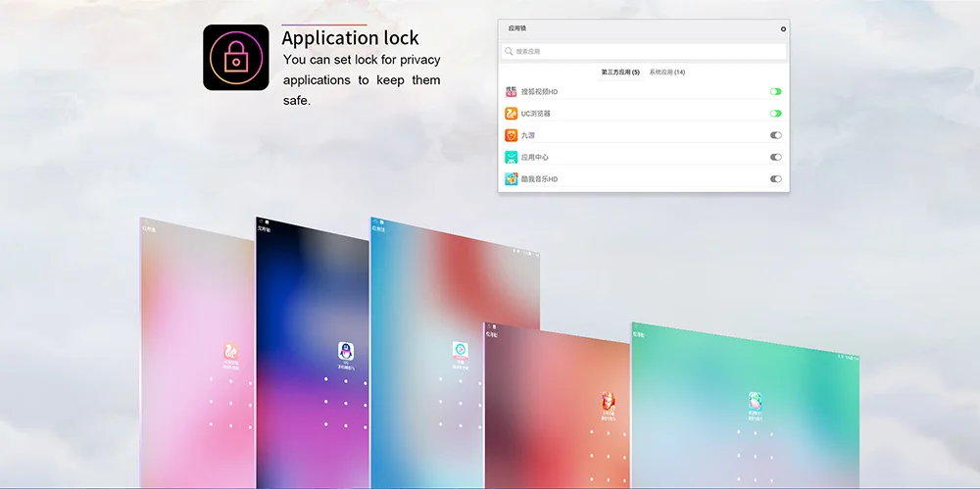Click the 搜狐视频HD app icon
This screenshot has width=980, height=489.
tap(512, 91)
